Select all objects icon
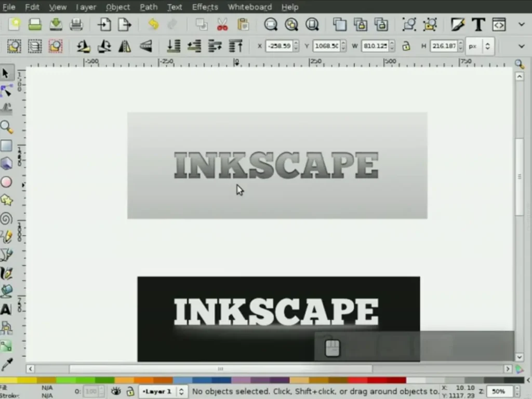Viewport: 532px width, 399px height. coord(14,46)
